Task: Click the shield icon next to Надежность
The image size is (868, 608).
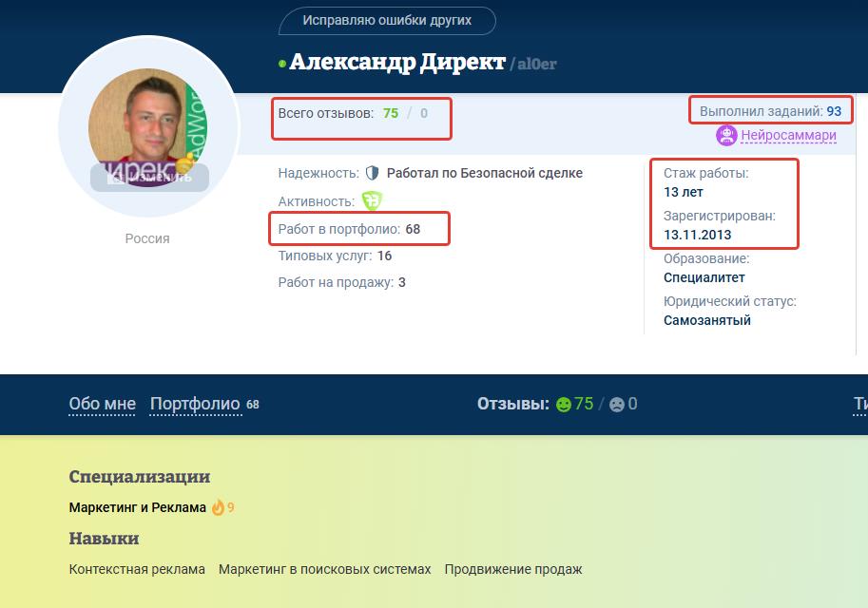Action: [x=373, y=173]
